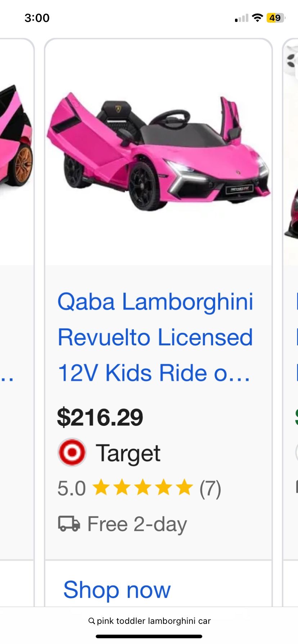Tap the Target retailer name text

(x=128, y=452)
